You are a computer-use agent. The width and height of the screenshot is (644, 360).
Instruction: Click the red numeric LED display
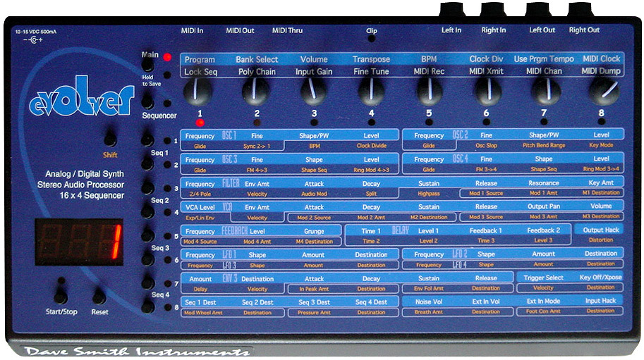tap(79, 242)
